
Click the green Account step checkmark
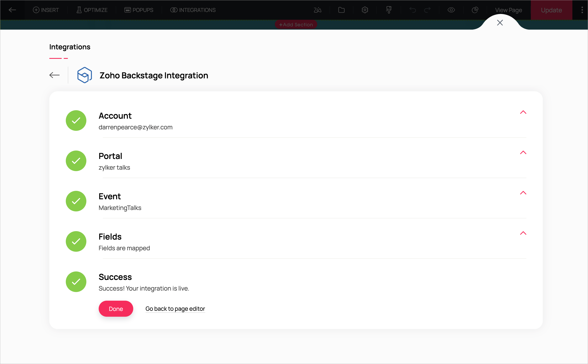pyautogui.click(x=76, y=120)
